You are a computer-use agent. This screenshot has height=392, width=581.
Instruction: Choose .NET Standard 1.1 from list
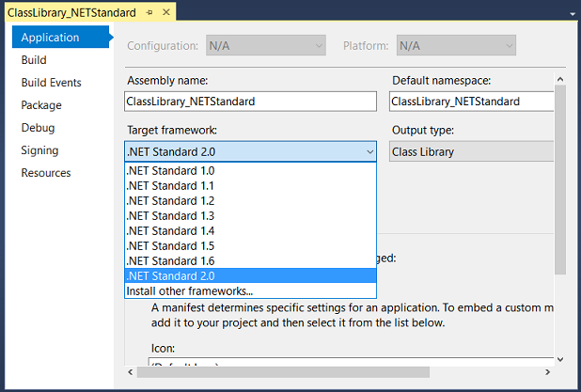pyautogui.click(x=250, y=185)
